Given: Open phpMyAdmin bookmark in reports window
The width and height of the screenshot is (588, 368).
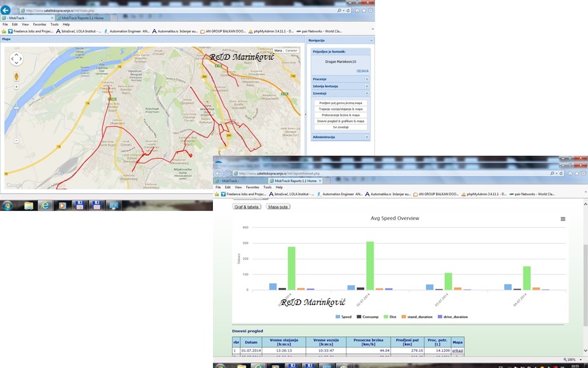Looking at the screenshot, I should pos(484,194).
